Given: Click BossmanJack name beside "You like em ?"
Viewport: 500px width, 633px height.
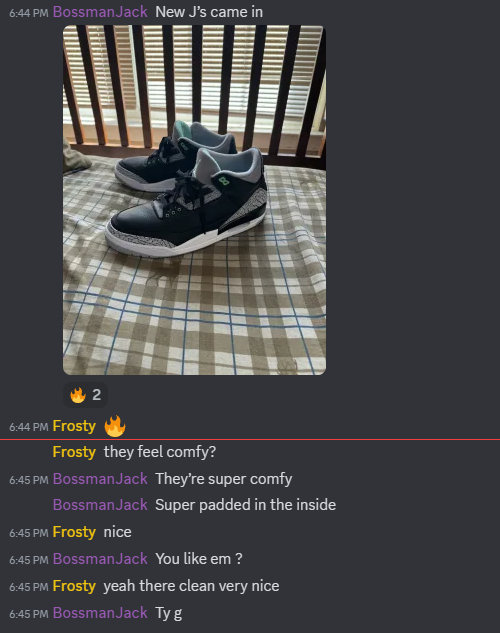Looking at the screenshot, I should 100,559.
